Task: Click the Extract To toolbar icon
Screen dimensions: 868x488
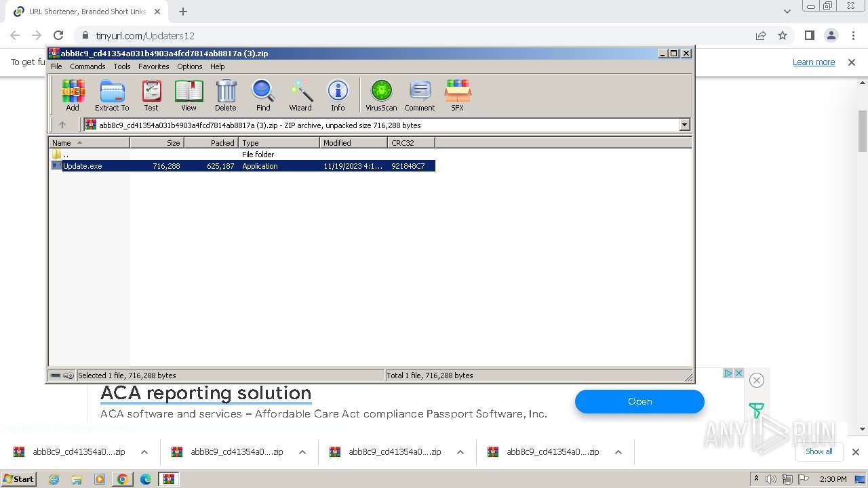Action: pyautogui.click(x=112, y=95)
